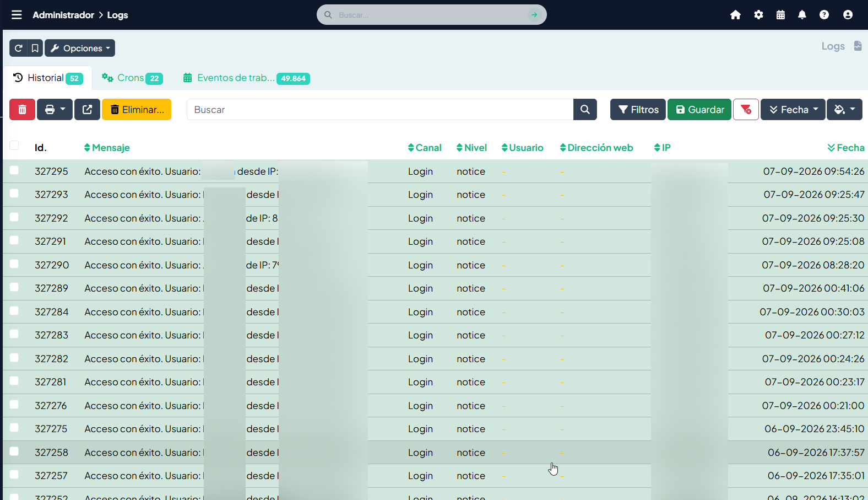Run search with the magnifier button
Screen dimensions: 868x500
pos(585,109)
